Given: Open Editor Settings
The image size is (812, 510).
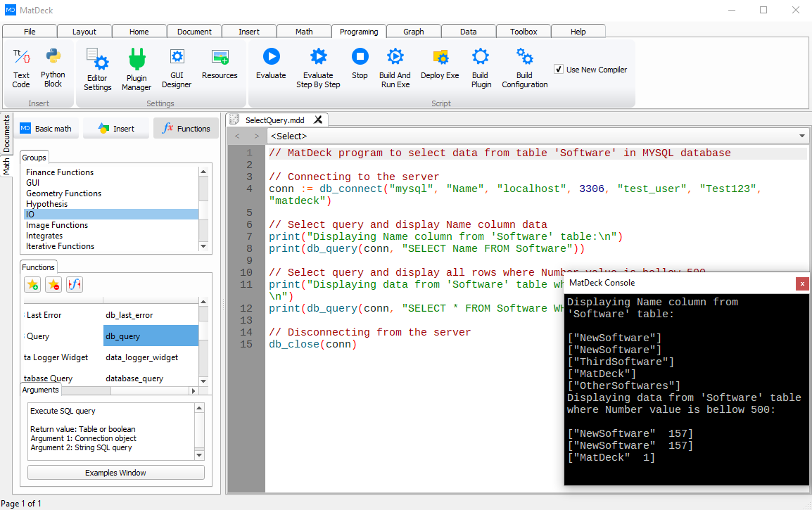Looking at the screenshot, I should pyautogui.click(x=97, y=70).
